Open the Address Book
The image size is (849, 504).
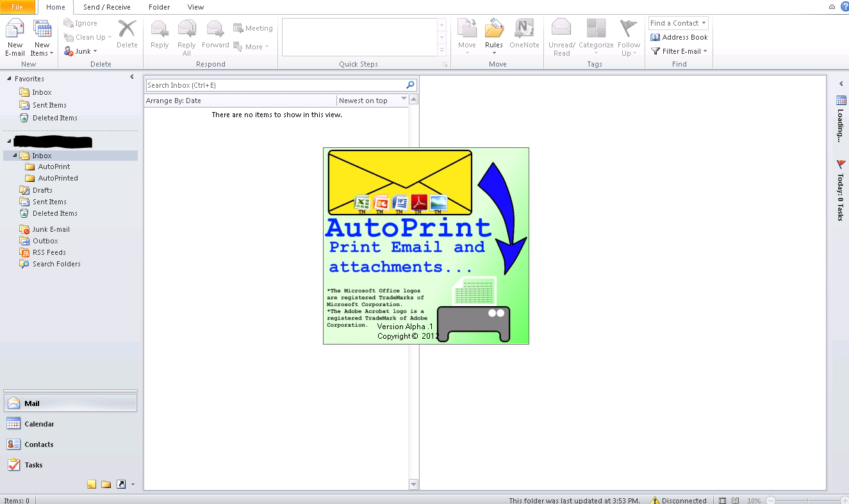678,37
